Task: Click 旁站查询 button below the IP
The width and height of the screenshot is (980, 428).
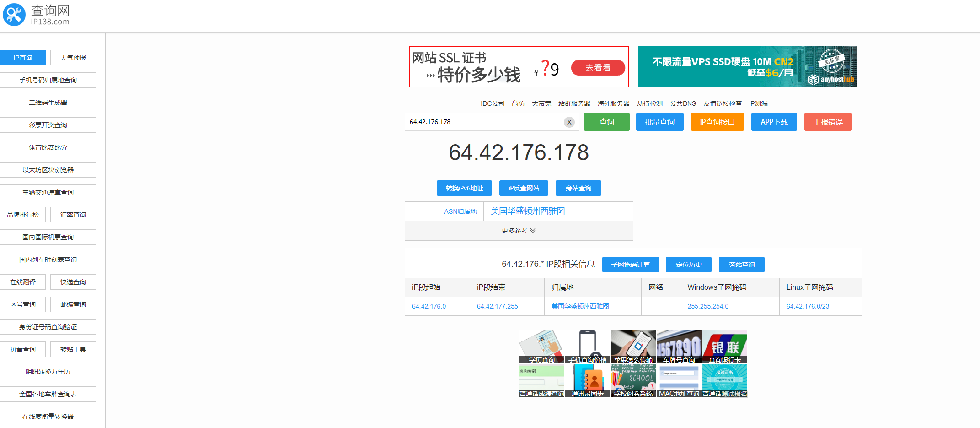Action: click(578, 188)
